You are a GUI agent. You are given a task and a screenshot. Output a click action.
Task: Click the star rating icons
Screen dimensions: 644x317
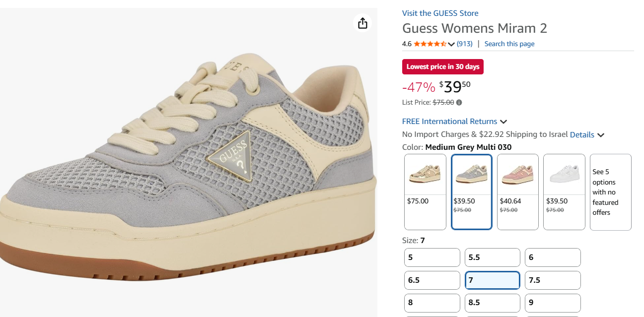click(430, 44)
